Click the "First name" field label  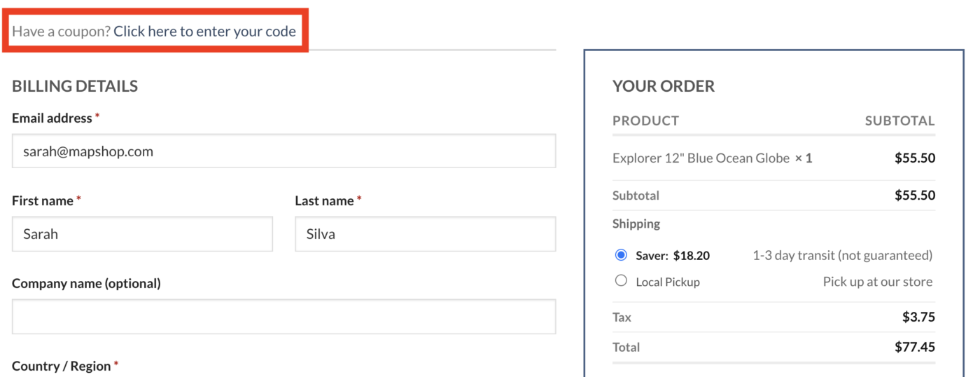point(43,201)
